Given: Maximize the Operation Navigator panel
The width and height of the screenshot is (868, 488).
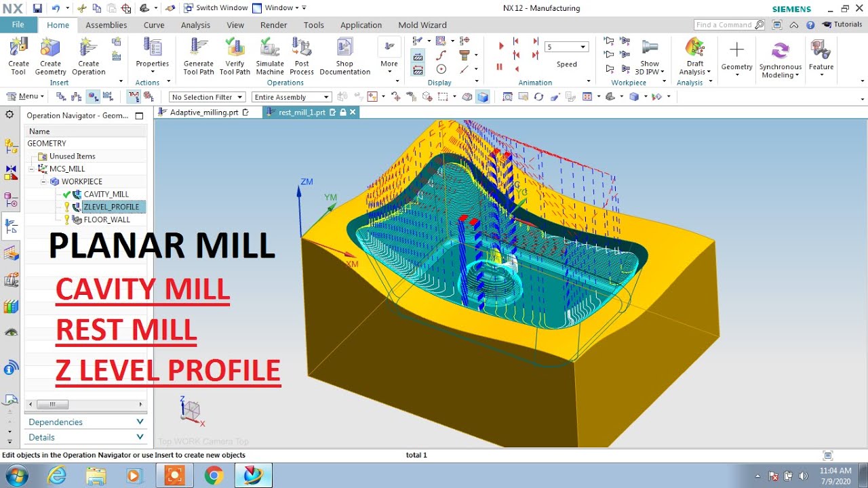Looking at the screenshot, I should click(140, 116).
